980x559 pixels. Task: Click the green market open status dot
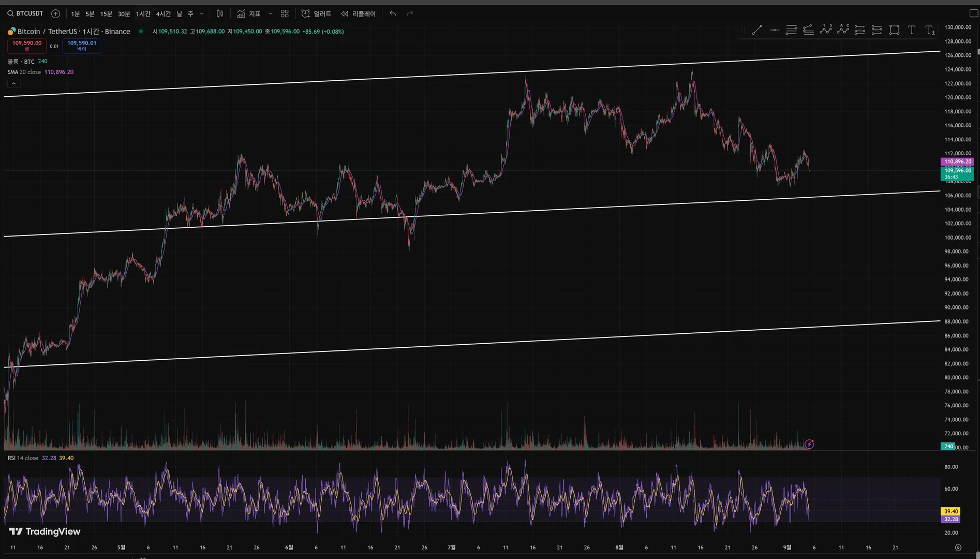(141, 32)
